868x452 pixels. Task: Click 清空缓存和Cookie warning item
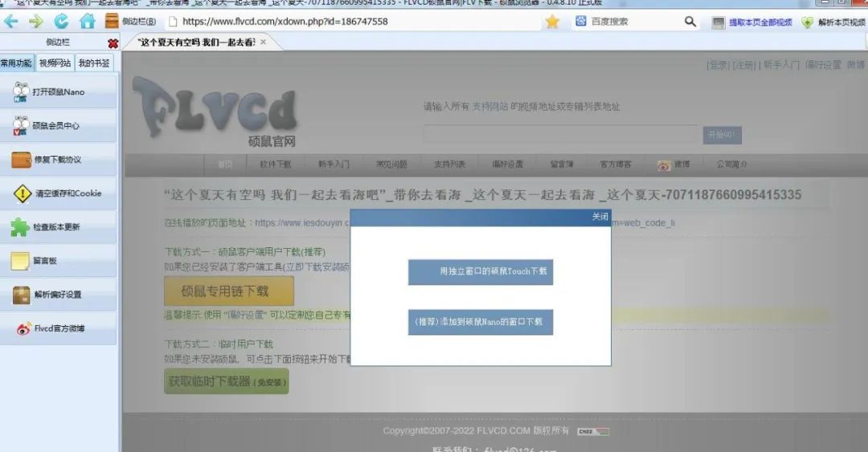click(x=58, y=193)
